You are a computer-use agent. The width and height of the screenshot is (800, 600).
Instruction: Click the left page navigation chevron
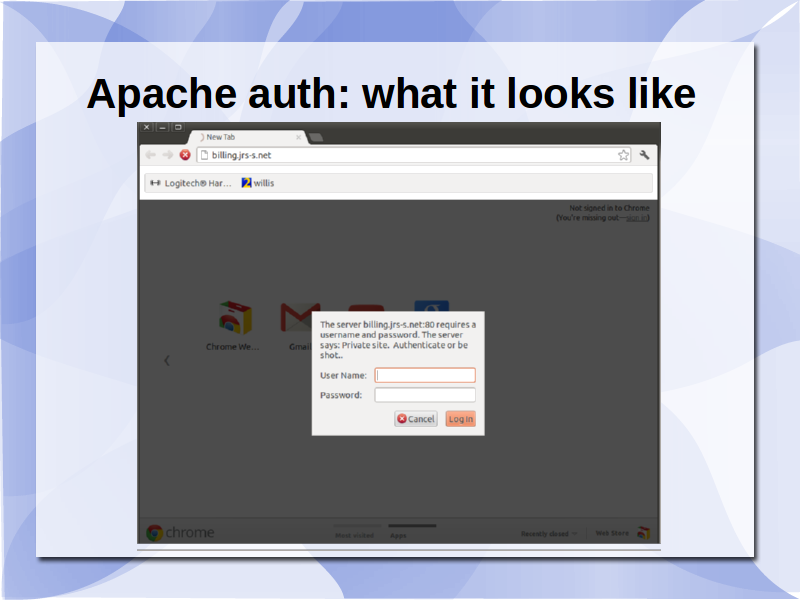167,361
